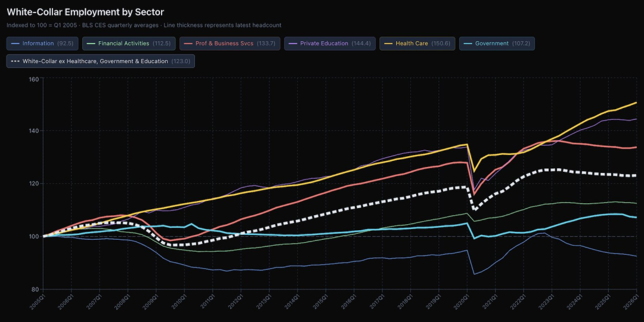Viewport: 644px width, 322px height.
Task: Click the red Prof & Business Svcs swatch
Action: (187, 44)
